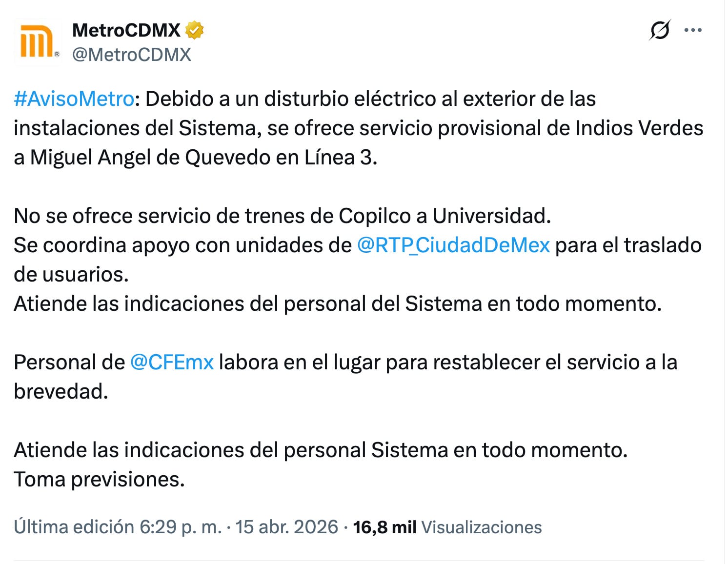
Task: Visit the @RTP_CiudadDeMex mentioned profile
Action: pos(454,245)
